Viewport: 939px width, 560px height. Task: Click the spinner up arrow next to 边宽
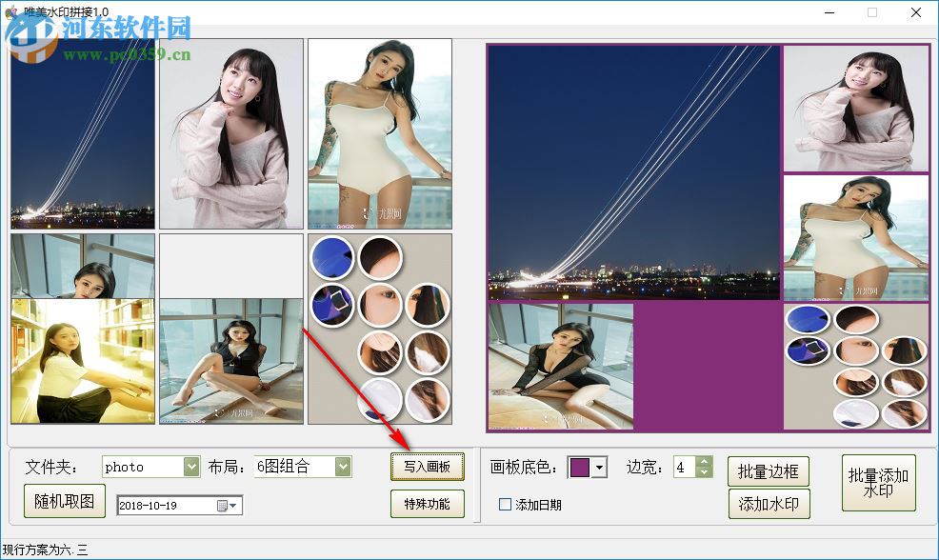705,461
